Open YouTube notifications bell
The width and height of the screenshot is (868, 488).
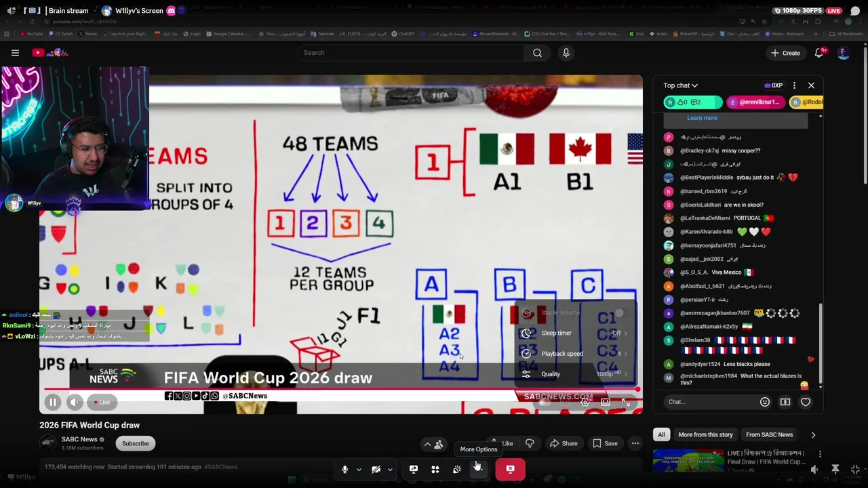(819, 53)
